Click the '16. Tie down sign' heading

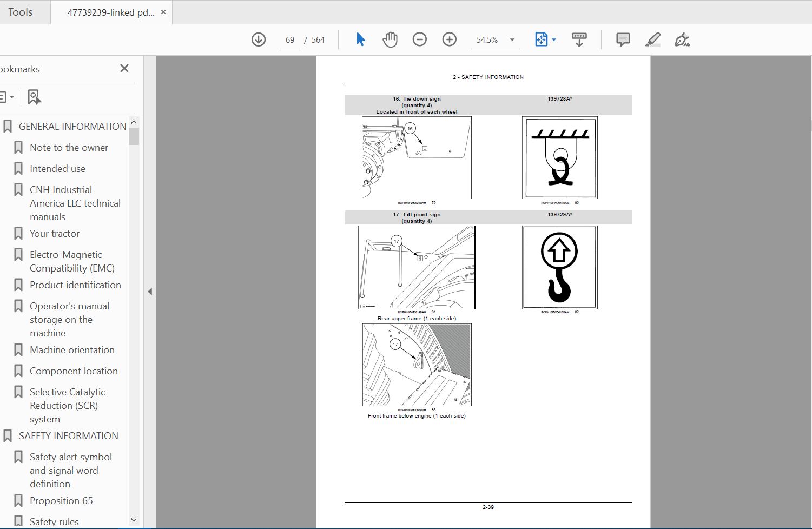point(417,99)
